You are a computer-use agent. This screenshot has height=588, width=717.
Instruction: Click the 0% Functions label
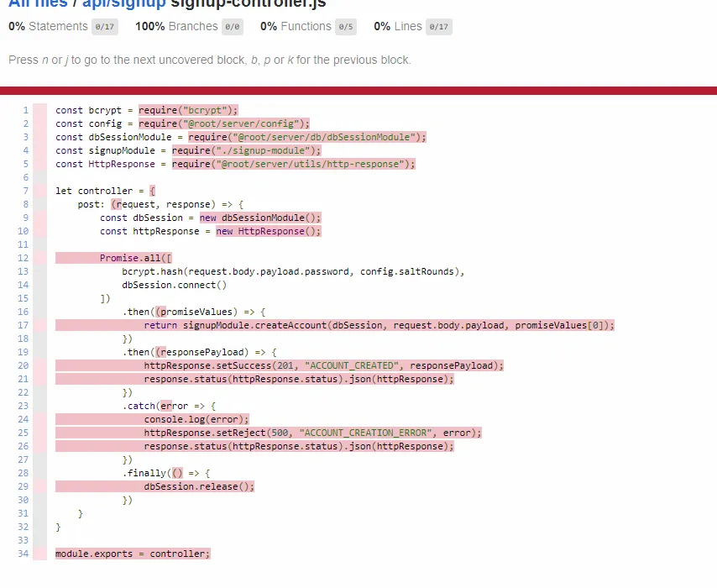296,26
